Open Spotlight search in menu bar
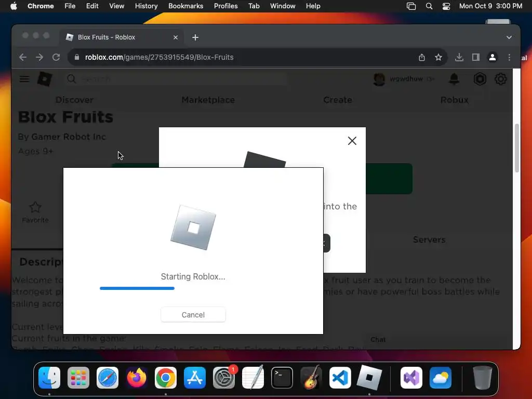 [x=429, y=6]
